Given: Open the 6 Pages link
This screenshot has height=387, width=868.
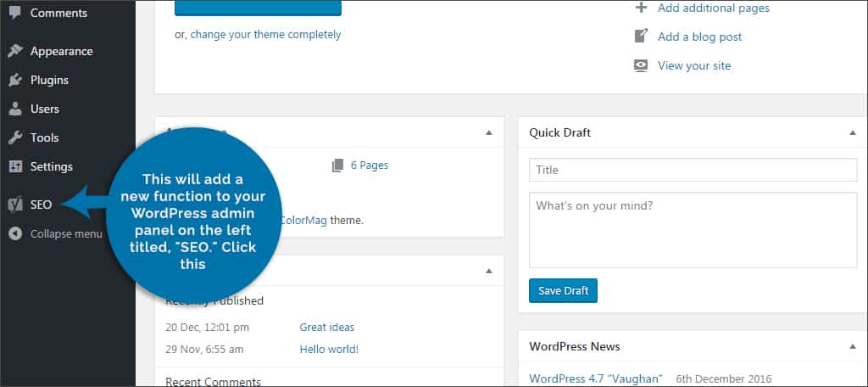Looking at the screenshot, I should coord(370,165).
